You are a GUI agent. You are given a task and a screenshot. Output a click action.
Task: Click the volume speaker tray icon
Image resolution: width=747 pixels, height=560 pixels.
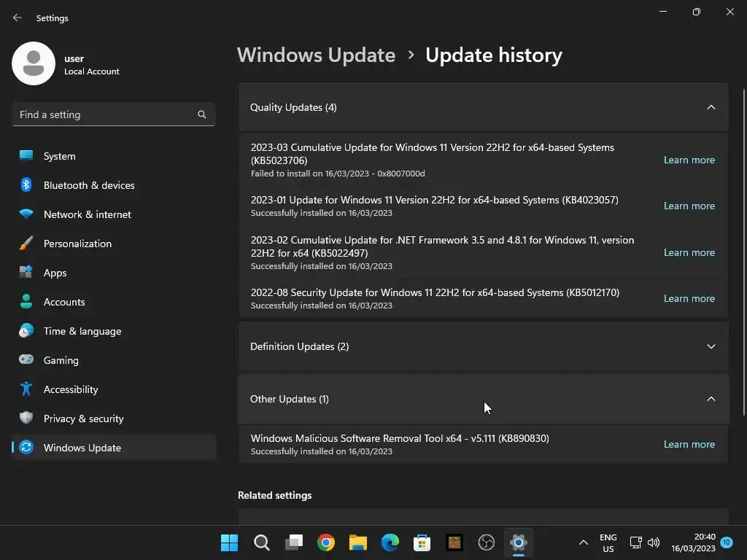[x=654, y=542]
